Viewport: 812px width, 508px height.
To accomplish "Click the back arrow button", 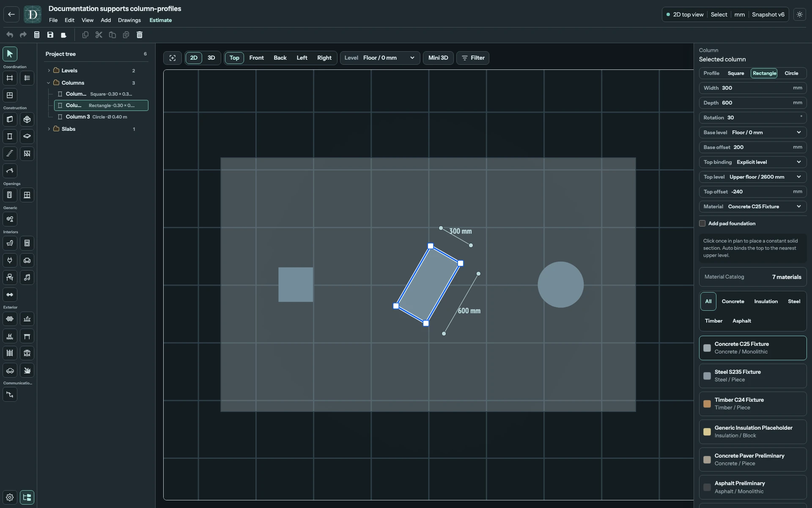I will point(11,14).
